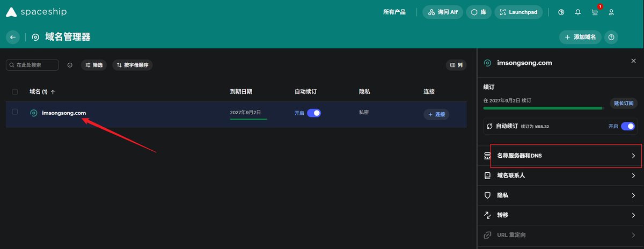Click 连接 column header
Image resolution: width=644 pixels, height=249 pixels.
(x=429, y=92)
